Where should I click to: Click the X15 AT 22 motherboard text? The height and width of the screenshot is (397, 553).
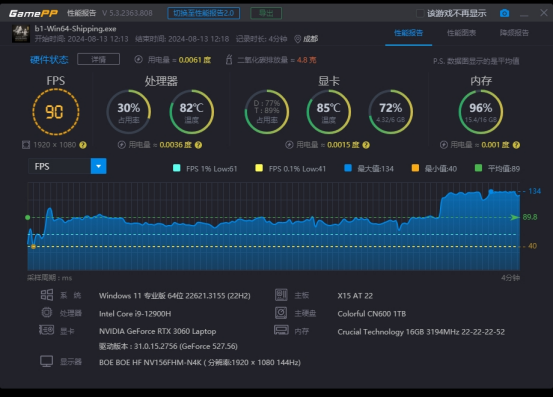(355, 296)
